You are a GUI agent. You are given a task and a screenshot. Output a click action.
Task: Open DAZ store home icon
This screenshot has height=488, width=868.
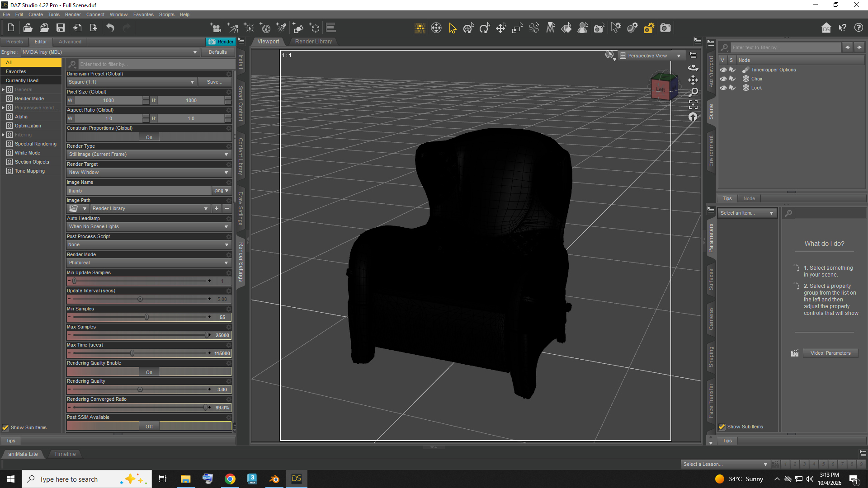click(826, 28)
